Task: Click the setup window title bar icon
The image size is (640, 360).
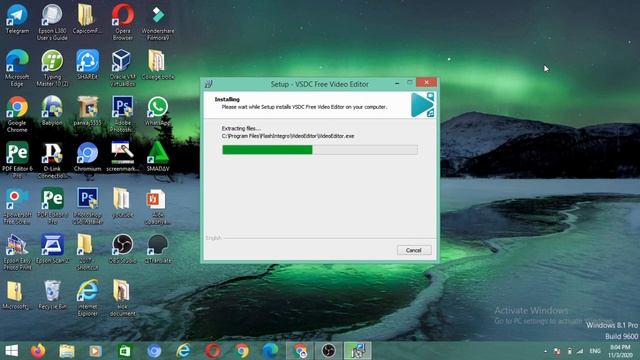Action: tap(209, 84)
